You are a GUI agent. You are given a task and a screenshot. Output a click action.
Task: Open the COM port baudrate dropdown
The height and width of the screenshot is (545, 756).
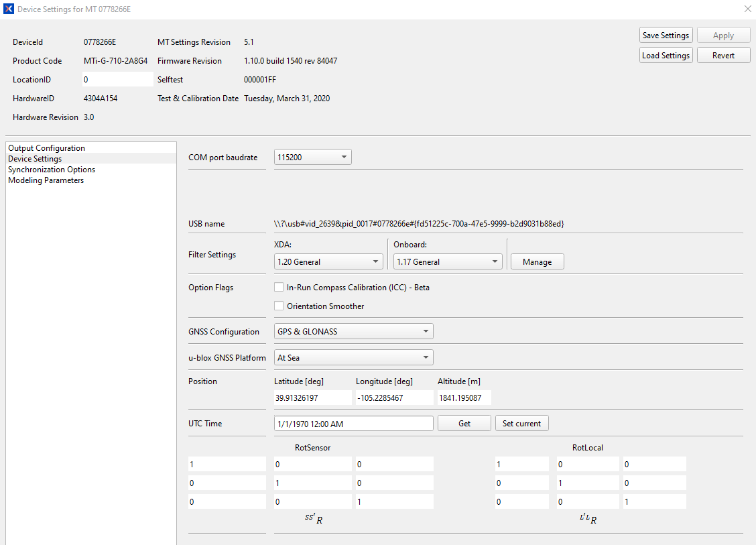pos(344,156)
